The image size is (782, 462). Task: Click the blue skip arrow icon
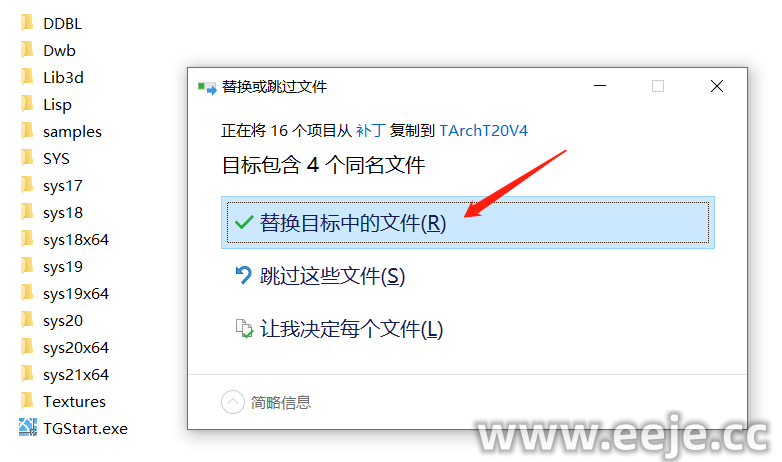coord(243,275)
